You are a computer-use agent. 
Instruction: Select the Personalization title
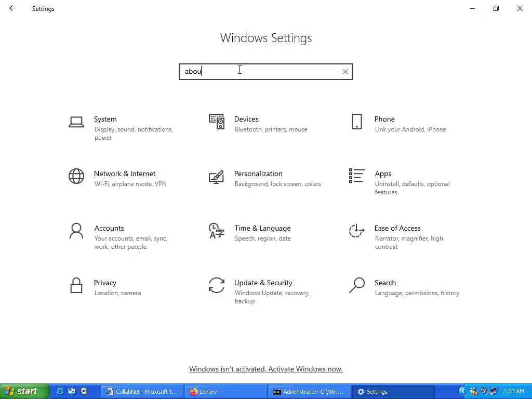(258, 174)
